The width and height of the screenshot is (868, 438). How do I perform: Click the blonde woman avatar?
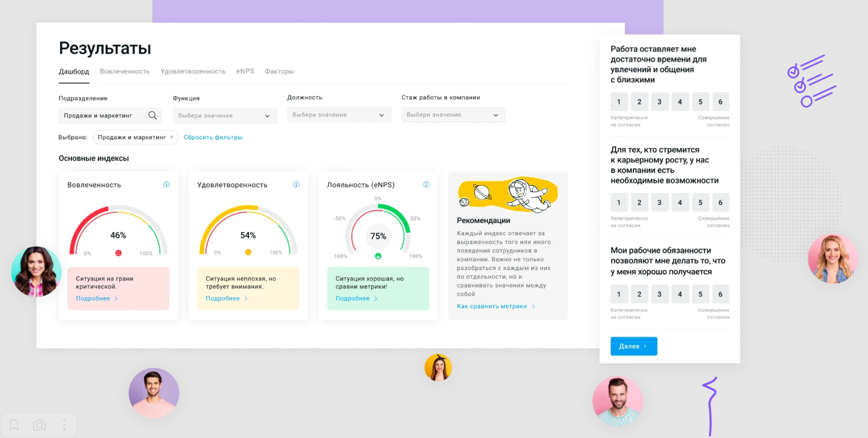click(x=833, y=259)
